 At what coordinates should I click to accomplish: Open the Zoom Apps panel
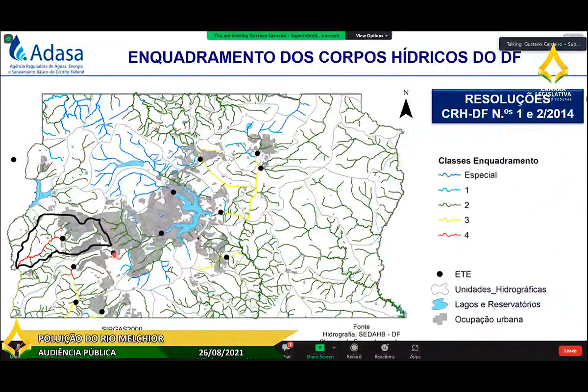(x=415, y=349)
